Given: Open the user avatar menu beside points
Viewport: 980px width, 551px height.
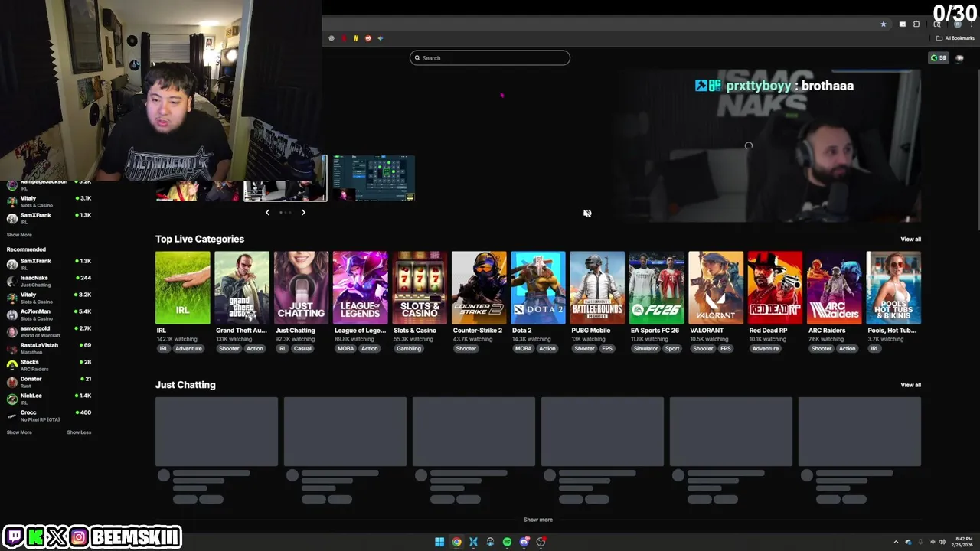Looking at the screenshot, I should (960, 58).
